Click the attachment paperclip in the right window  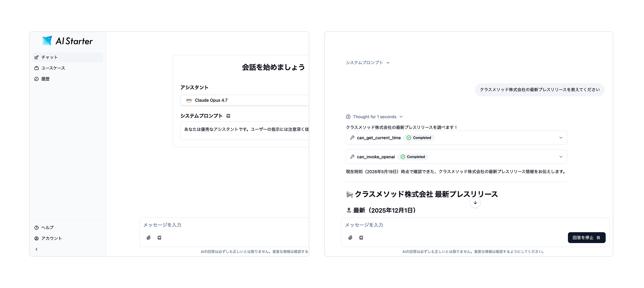click(x=350, y=238)
